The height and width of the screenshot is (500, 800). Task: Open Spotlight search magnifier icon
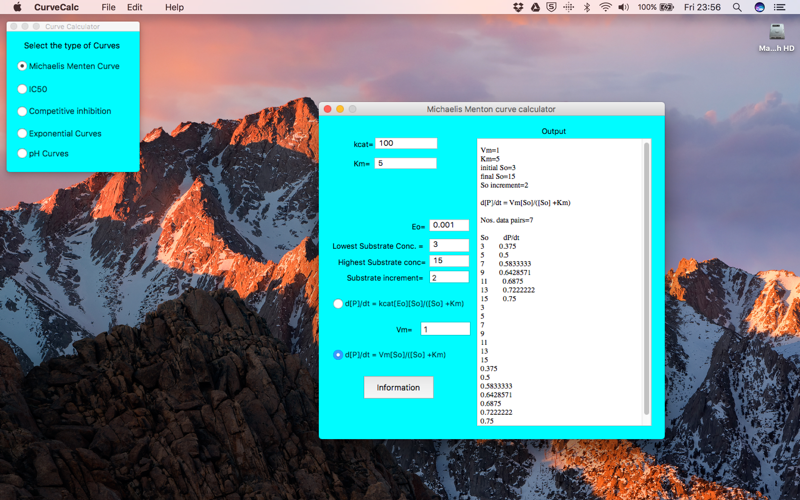point(737,7)
